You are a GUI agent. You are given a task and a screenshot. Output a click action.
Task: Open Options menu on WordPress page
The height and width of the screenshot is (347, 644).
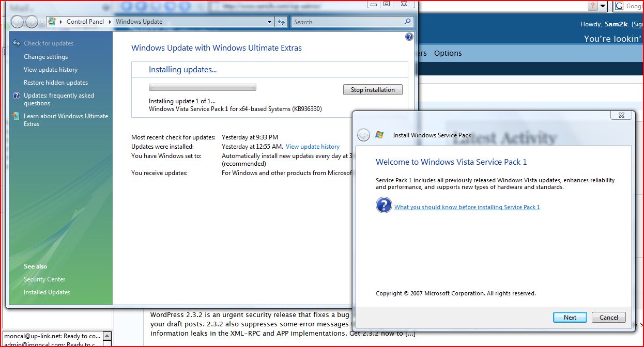[x=448, y=53]
